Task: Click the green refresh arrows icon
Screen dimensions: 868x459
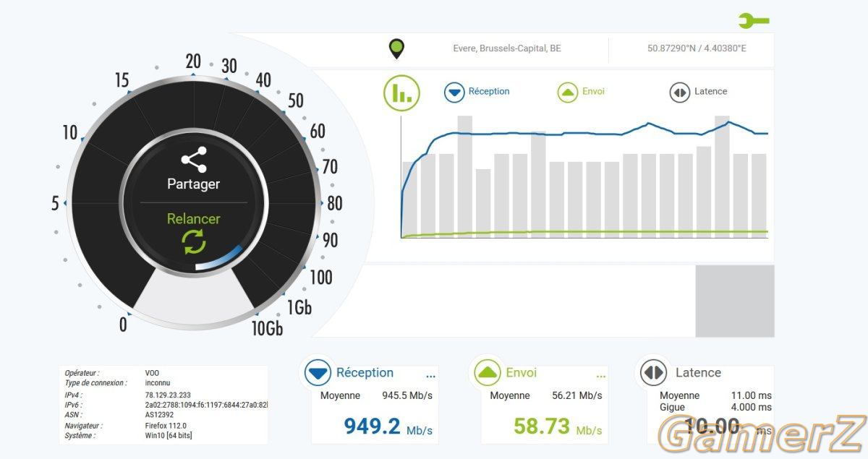Action: tap(194, 241)
